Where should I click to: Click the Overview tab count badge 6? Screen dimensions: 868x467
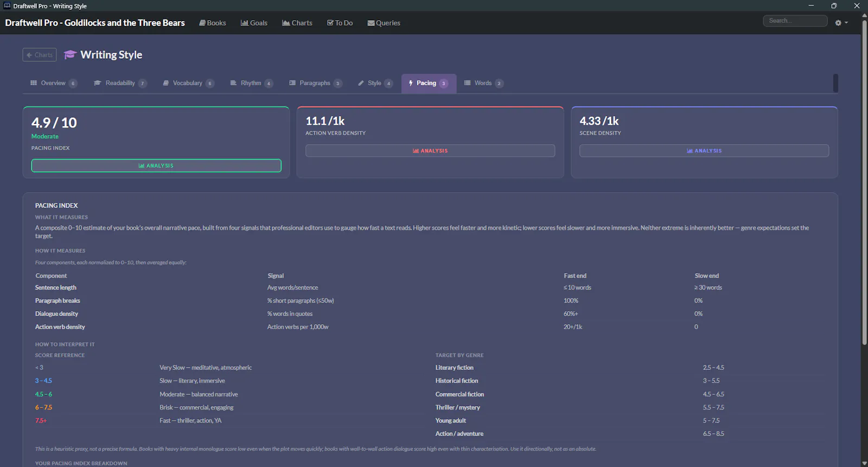point(73,84)
